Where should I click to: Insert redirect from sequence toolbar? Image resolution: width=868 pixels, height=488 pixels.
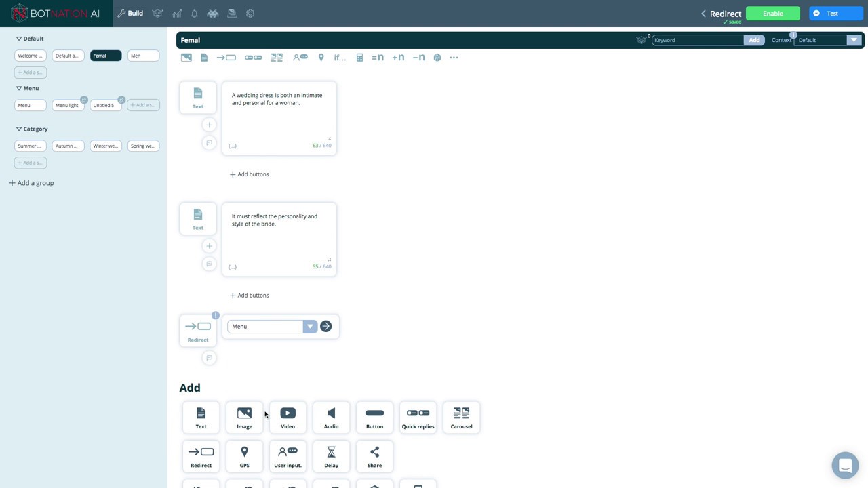(x=226, y=58)
